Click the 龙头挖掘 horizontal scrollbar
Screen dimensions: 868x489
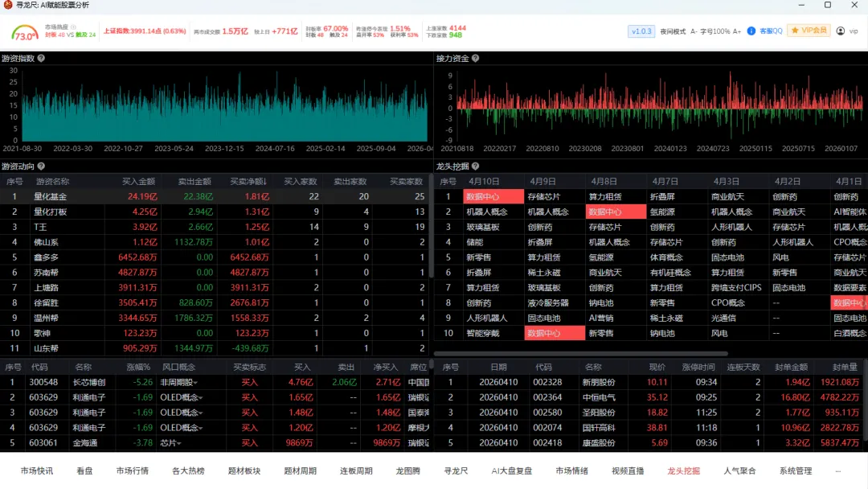[x=581, y=353]
